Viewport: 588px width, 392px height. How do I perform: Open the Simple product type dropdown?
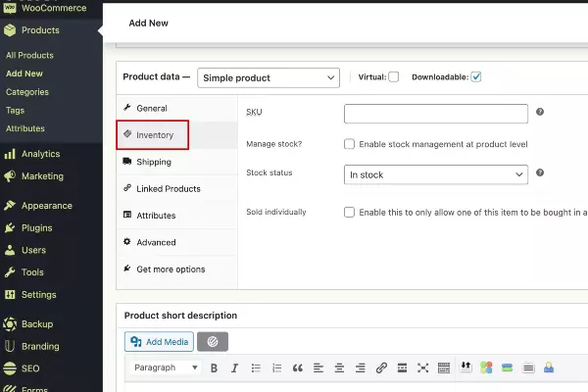(268, 77)
